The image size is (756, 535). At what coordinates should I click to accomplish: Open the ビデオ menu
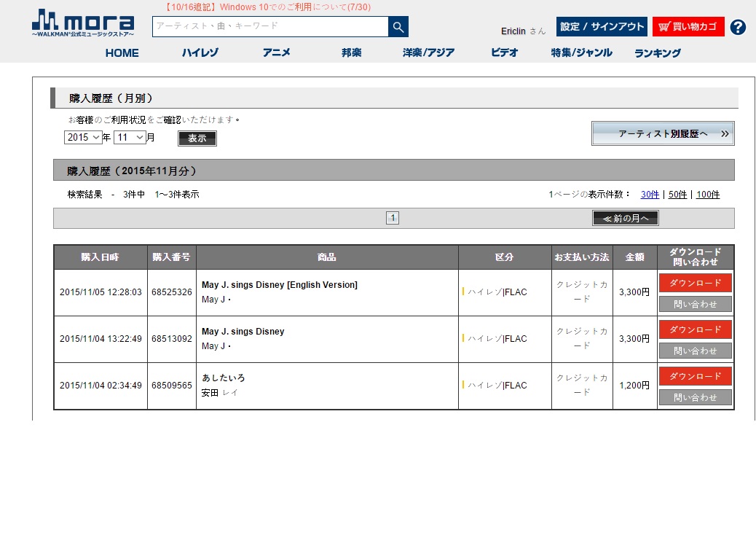tap(504, 52)
